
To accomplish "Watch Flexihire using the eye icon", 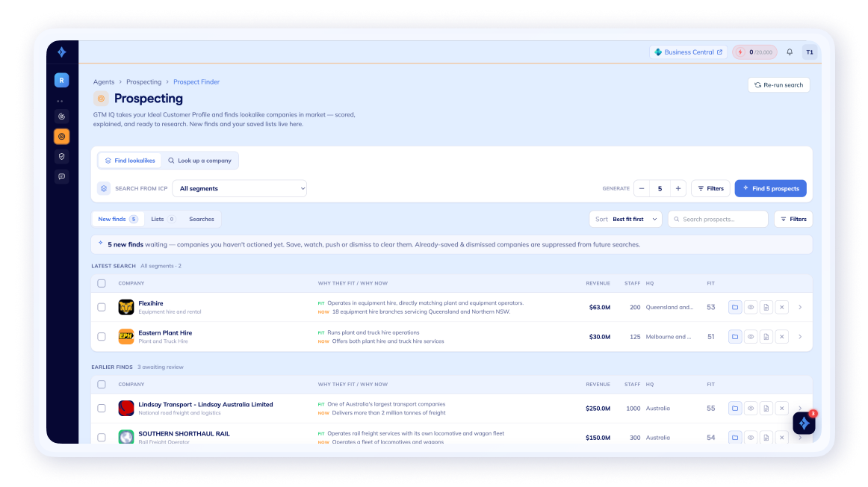I will point(751,307).
